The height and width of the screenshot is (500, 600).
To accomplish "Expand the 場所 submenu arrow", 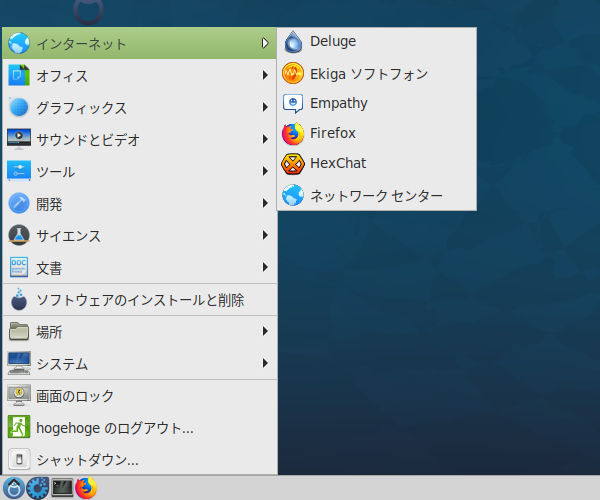I will pyautogui.click(x=265, y=331).
